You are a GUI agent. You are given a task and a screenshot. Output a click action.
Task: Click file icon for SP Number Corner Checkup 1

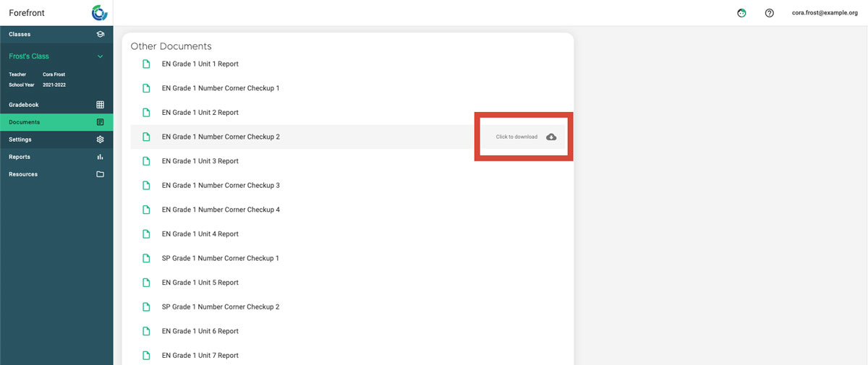[147, 258]
